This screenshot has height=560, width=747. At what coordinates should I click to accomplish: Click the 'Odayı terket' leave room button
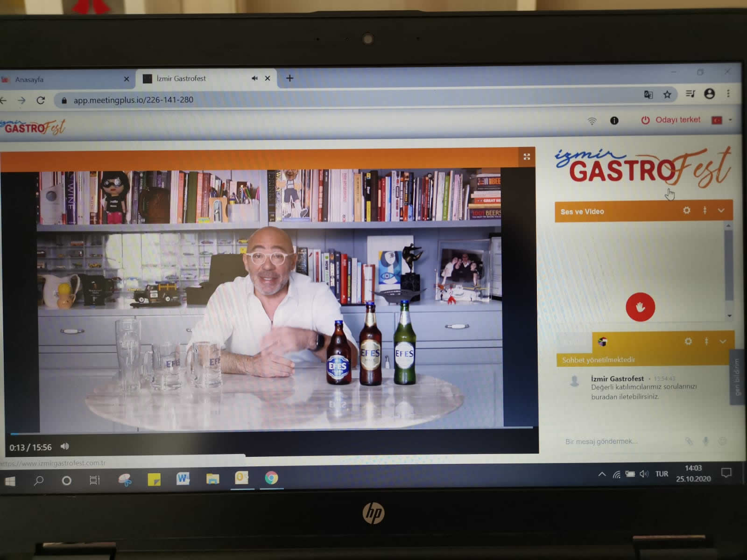tap(670, 120)
